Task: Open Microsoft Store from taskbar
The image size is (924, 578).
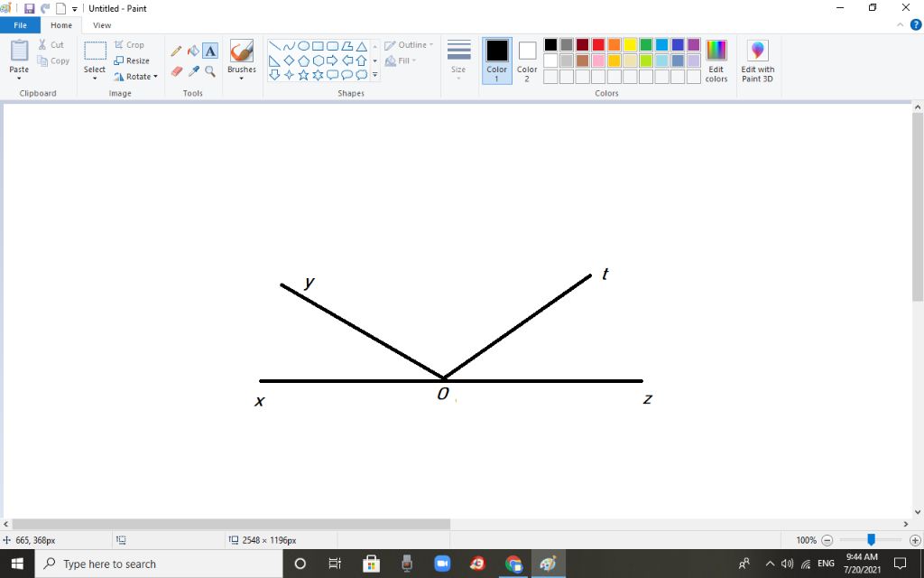Action: (x=371, y=564)
